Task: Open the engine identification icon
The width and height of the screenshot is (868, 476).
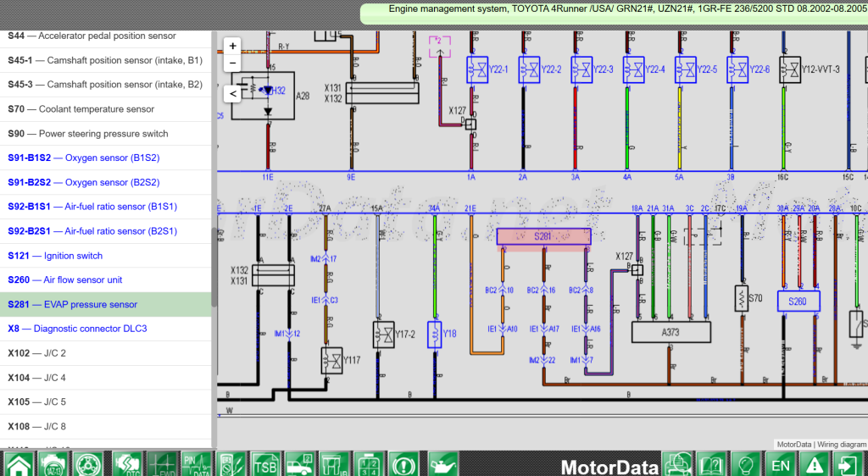Action: point(52,464)
